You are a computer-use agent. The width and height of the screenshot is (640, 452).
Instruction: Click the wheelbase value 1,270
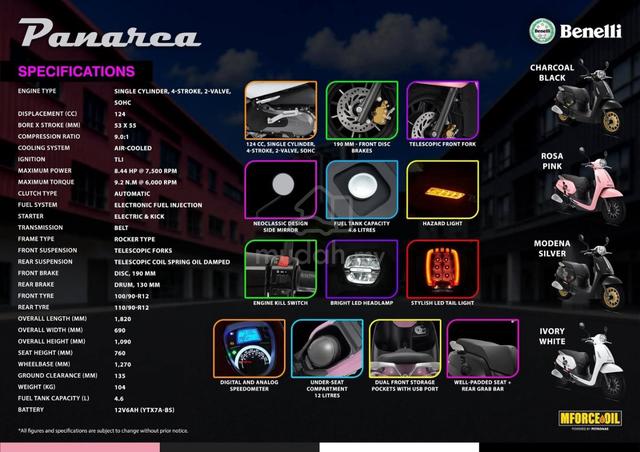pyautogui.click(x=123, y=365)
